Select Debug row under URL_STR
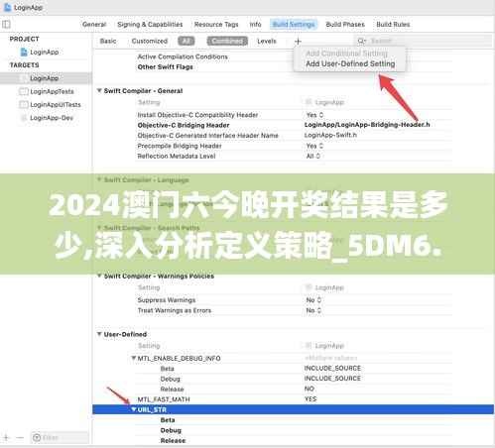 (171, 430)
